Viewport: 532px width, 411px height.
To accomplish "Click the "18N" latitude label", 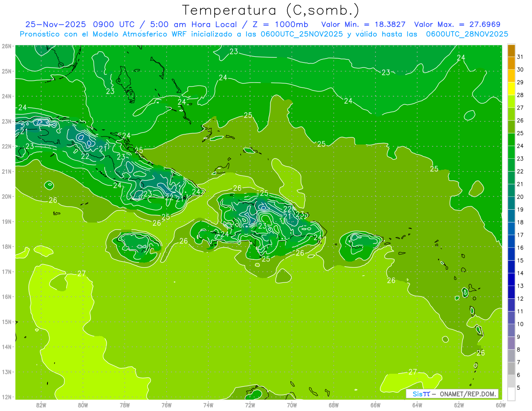I will [x=6, y=247].
